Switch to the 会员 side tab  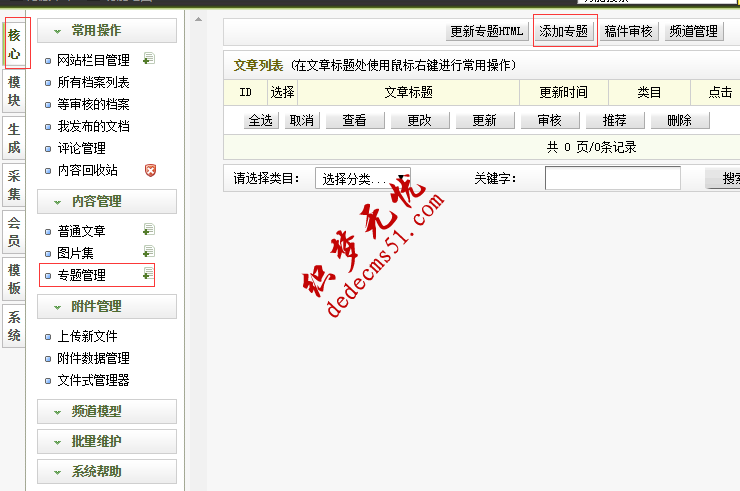14,232
